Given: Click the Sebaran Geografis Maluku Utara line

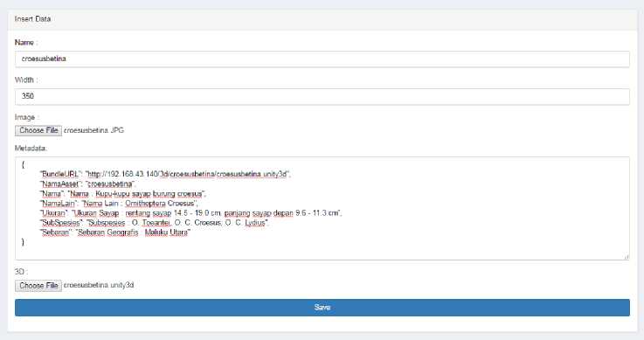Looking at the screenshot, I should tap(115, 232).
